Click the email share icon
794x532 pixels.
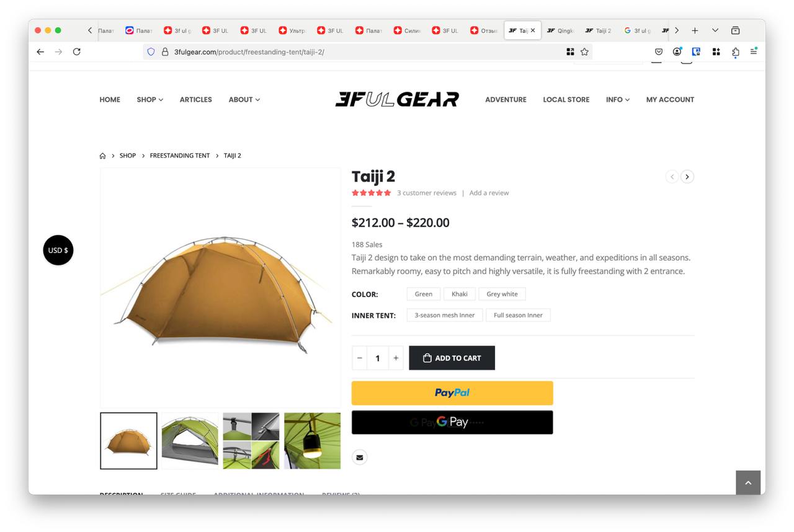[360, 458]
